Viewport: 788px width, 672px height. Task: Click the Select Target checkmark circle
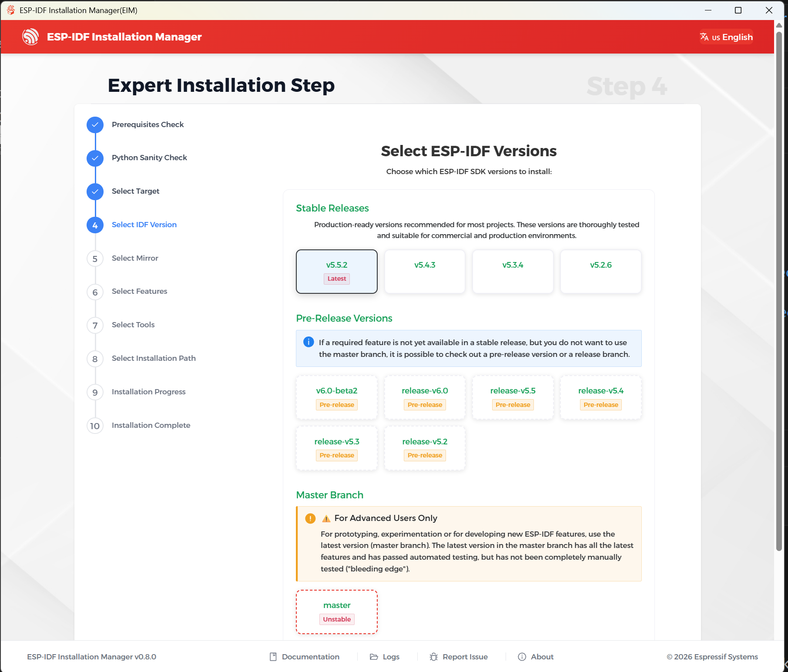point(95,192)
